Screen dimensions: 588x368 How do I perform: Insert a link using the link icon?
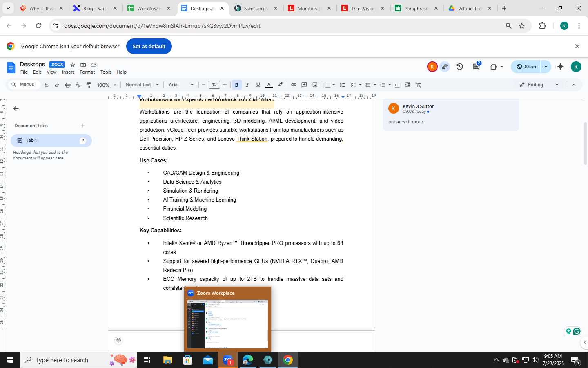click(294, 85)
